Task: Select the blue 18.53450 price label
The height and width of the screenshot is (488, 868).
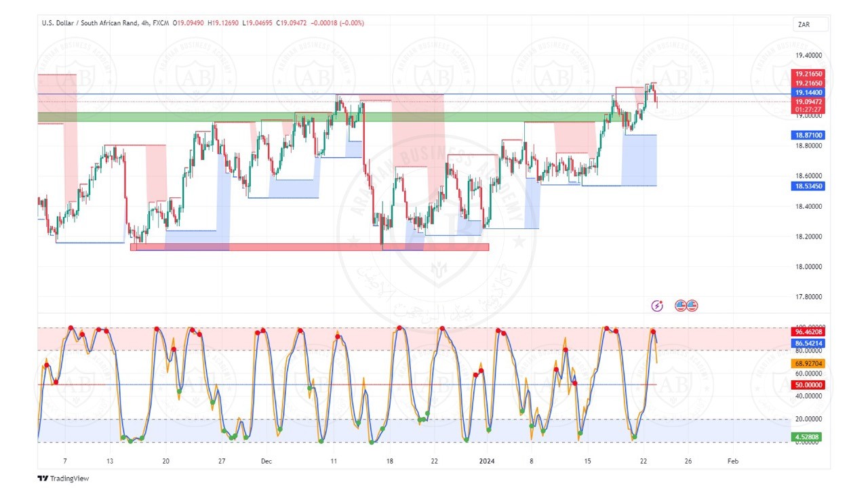Action: pos(808,186)
